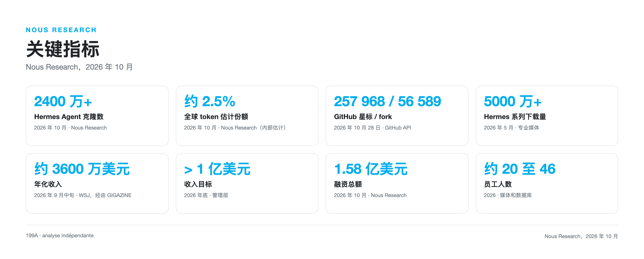Click subtitle 'Nous Research，2026 年 10 月' under title
Image resolution: width=644 pixels, height=259 pixels.
tap(79, 67)
